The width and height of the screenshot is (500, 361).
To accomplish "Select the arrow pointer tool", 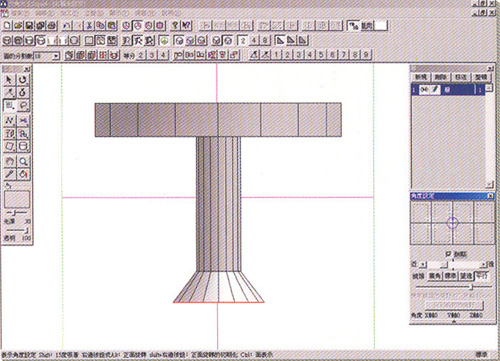I will coord(10,80).
